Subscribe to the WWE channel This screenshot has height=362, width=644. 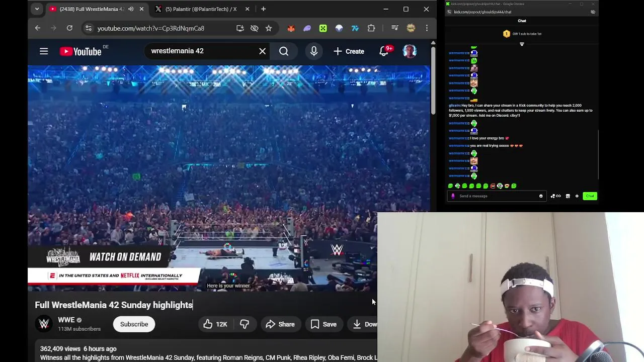(134, 324)
